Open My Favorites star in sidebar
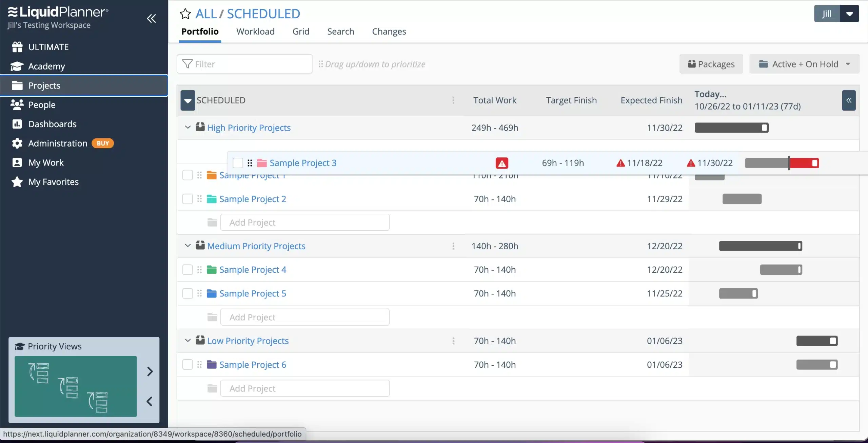 point(17,182)
